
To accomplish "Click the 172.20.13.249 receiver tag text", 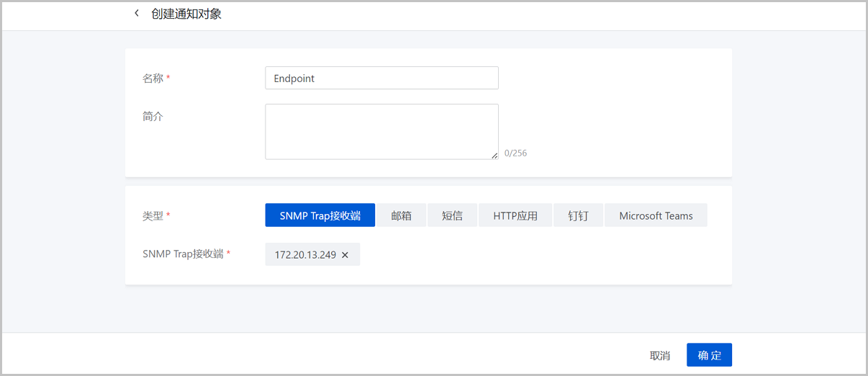I will (305, 255).
